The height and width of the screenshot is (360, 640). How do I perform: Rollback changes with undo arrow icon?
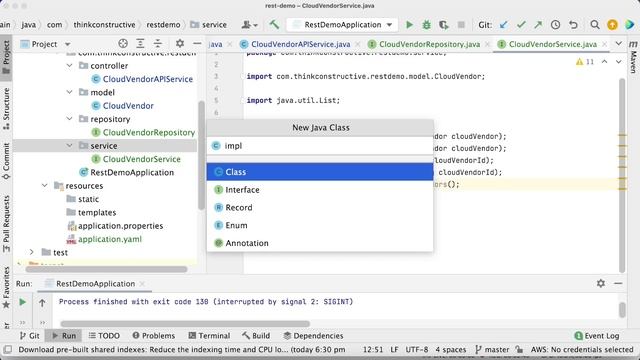pos(573,25)
